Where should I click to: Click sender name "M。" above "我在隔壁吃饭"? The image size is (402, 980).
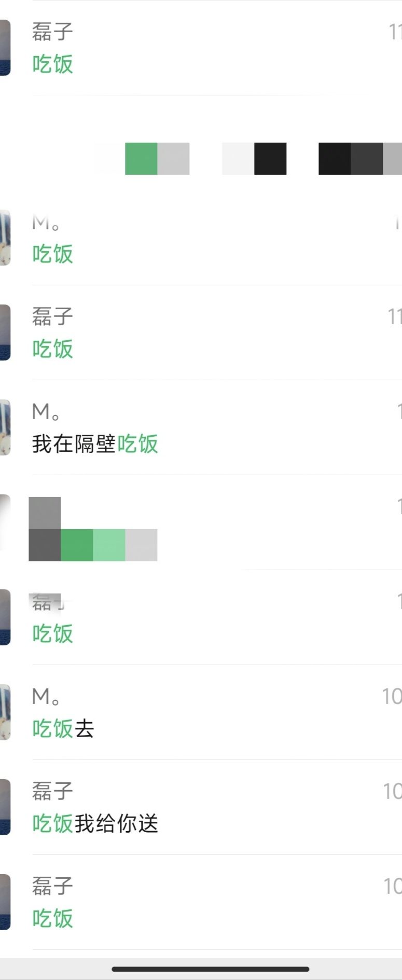tap(46, 412)
